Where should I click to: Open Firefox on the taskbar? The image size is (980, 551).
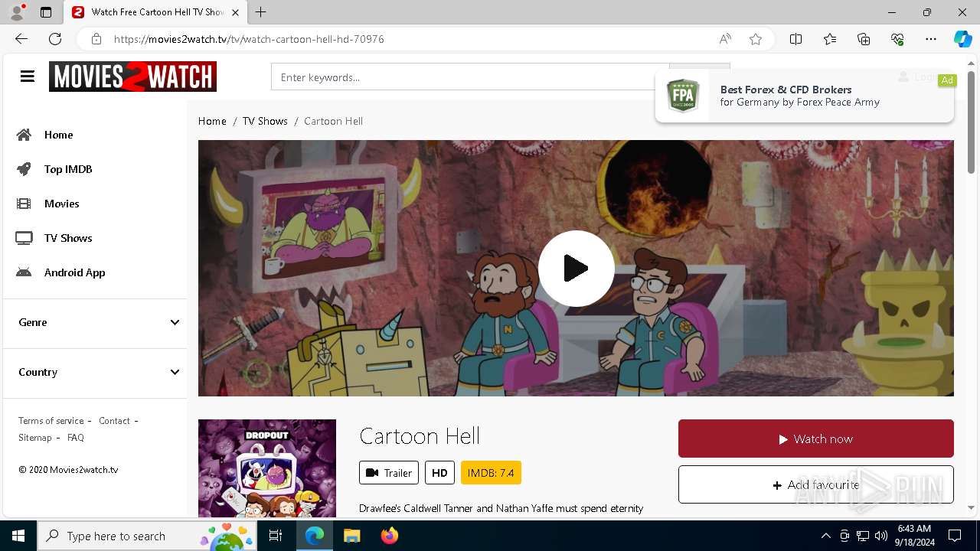point(389,536)
